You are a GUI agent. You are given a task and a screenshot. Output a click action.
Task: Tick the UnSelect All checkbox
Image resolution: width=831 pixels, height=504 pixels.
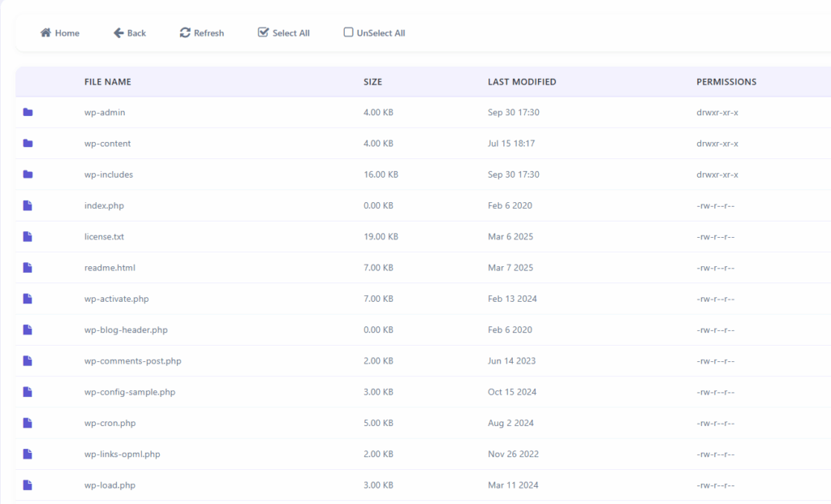[348, 32]
